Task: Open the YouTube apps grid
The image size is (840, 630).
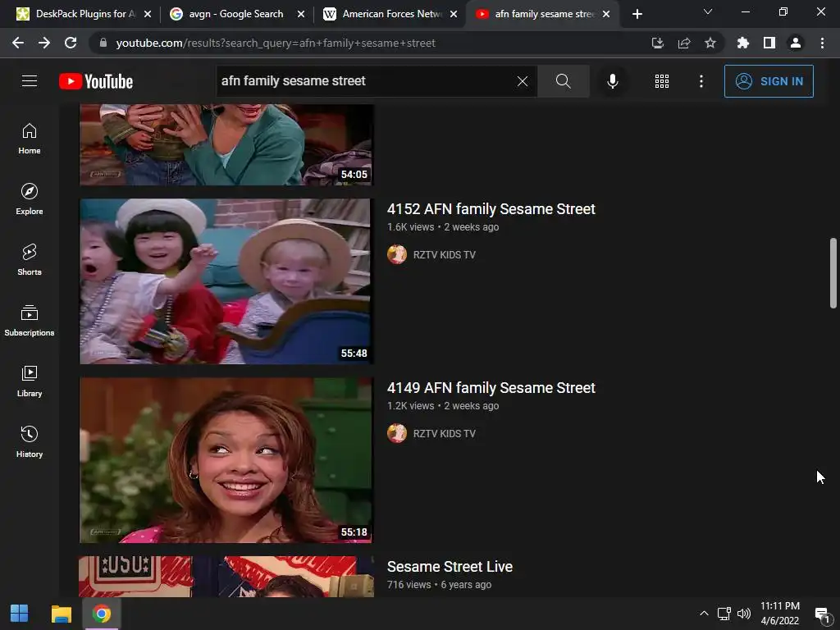Action: click(x=662, y=81)
